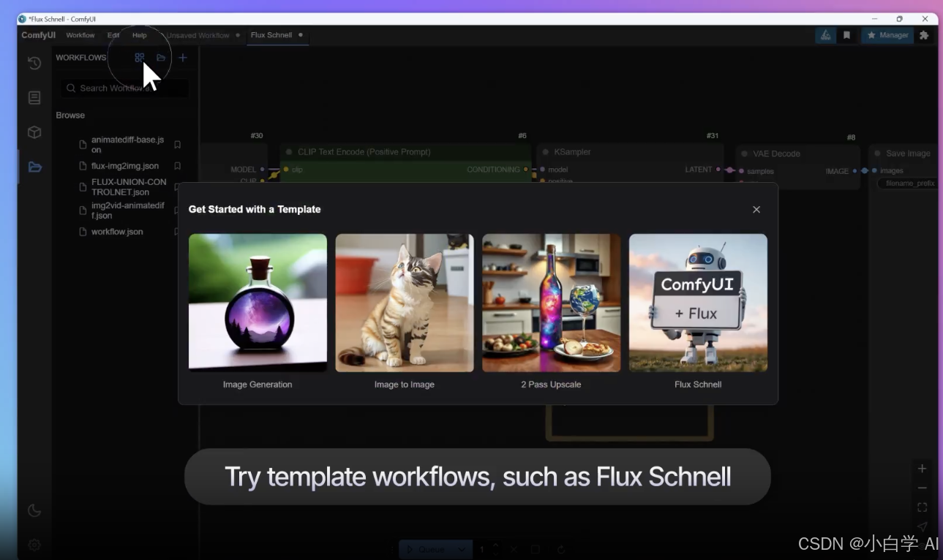Zoom in canvas plus button

click(923, 469)
